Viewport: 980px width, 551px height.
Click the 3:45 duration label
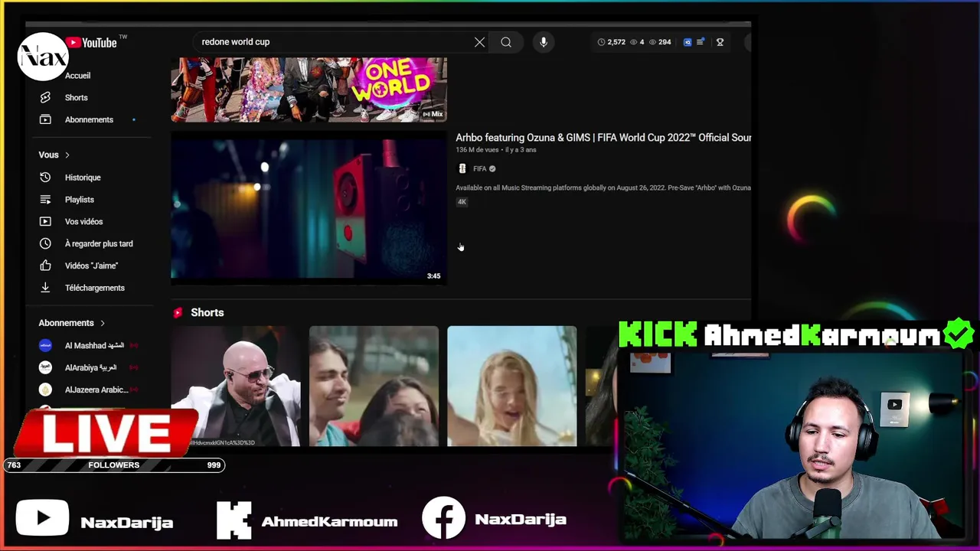[x=434, y=275]
